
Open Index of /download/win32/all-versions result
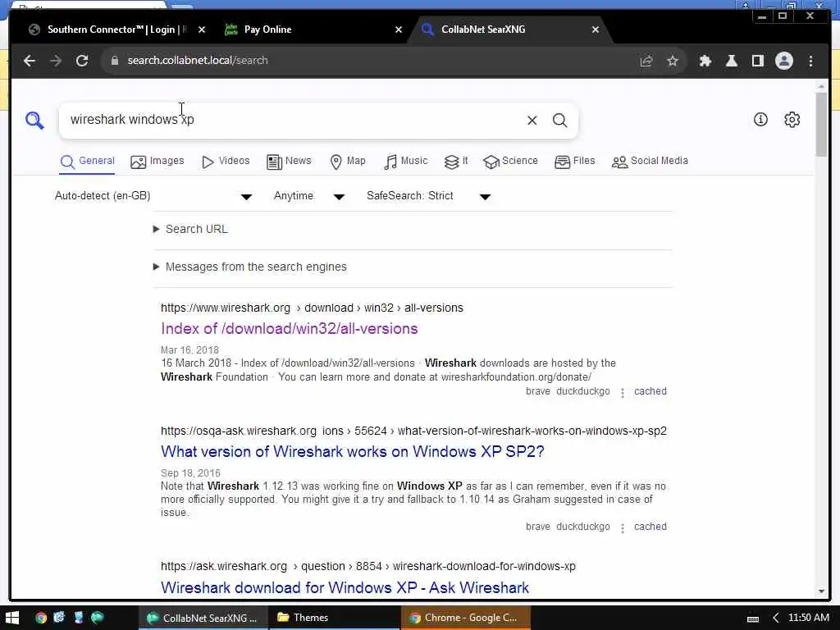[290, 328]
